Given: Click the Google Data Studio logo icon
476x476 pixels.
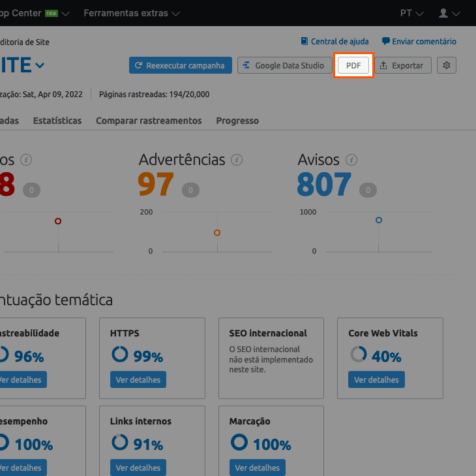Looking at the screenshot, I should point(246,65).
